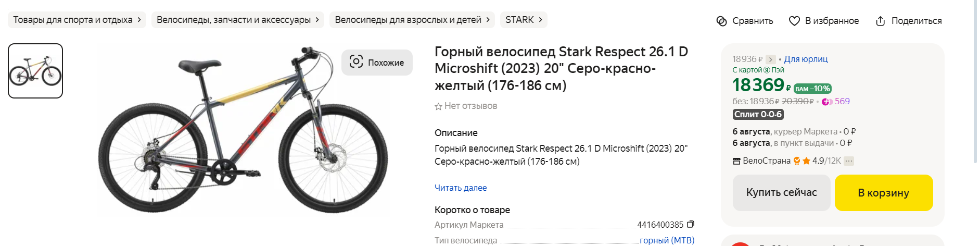Click the camera icon on Похожие

click(x=356, y=62)
